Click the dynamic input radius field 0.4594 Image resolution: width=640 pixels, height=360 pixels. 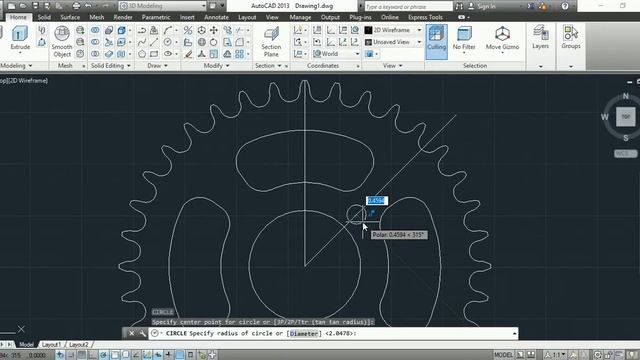point(376,200)
